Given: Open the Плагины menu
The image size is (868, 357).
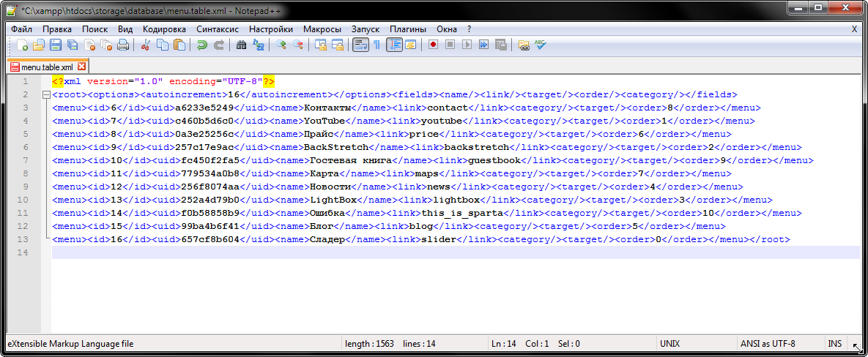Looking at the screenshot, I should 408,29.
